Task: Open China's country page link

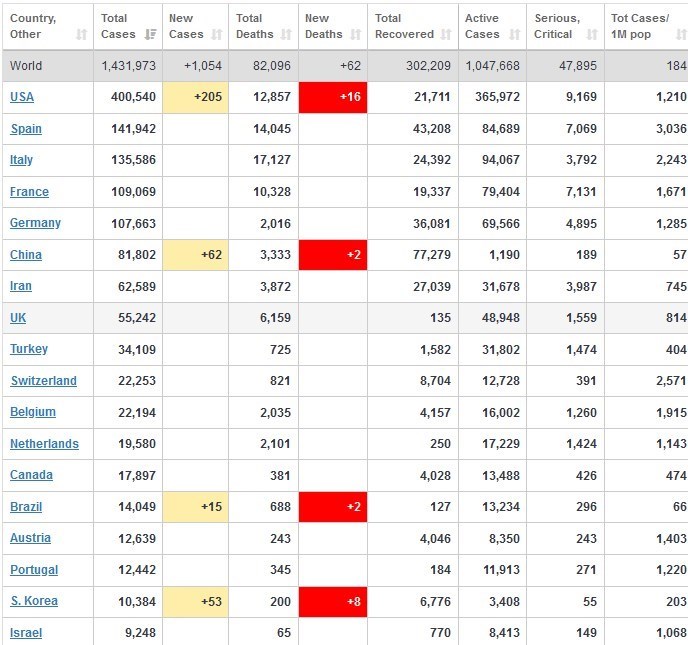Action: 26,255
